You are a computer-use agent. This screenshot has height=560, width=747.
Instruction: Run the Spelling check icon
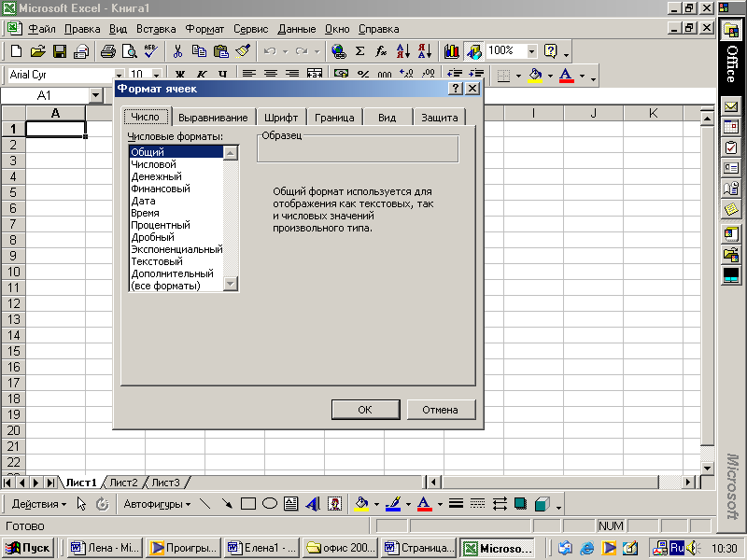[151, 51]
